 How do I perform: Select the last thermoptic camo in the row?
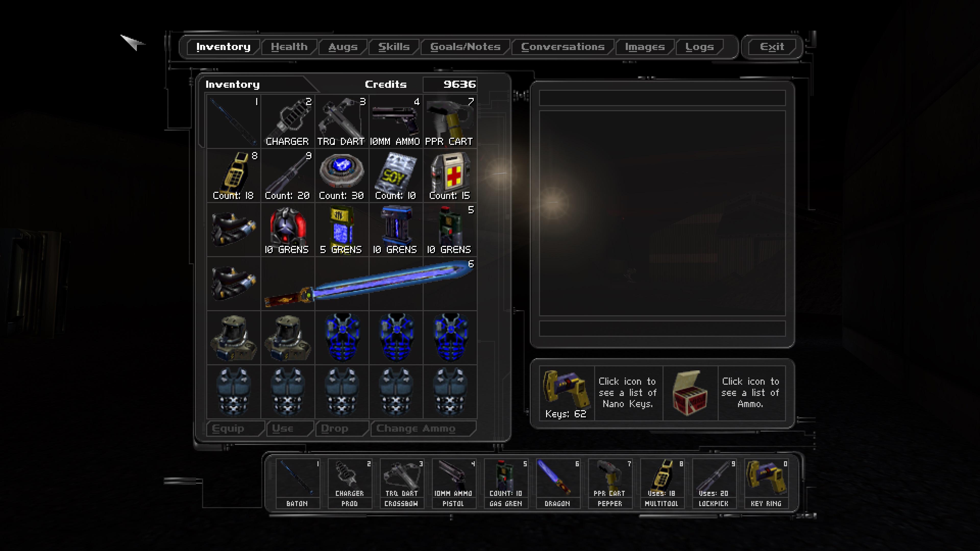tap(450, 337)
